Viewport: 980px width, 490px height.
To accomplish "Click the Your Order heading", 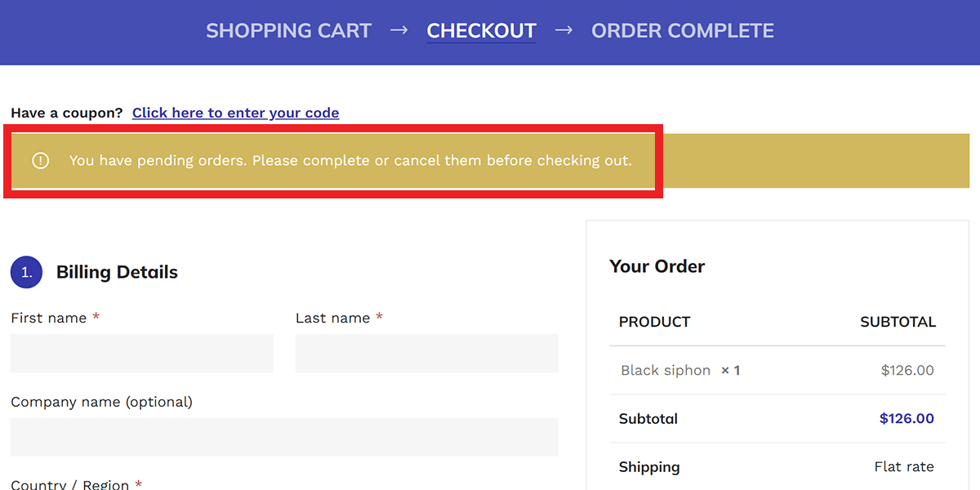I will pos(657,266).
